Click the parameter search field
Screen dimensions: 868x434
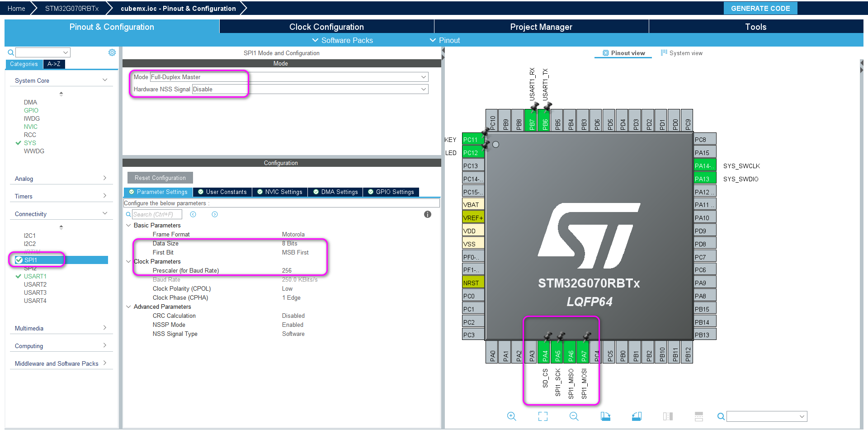tap(157, 214)
